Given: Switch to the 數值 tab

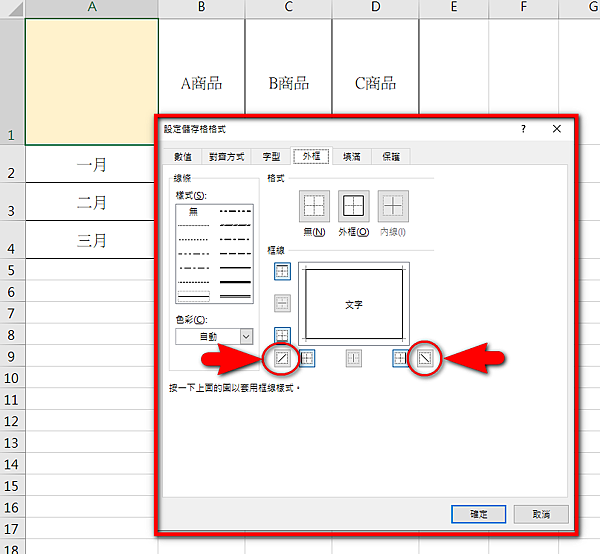Looking at the screenshot, I should 183,156.
